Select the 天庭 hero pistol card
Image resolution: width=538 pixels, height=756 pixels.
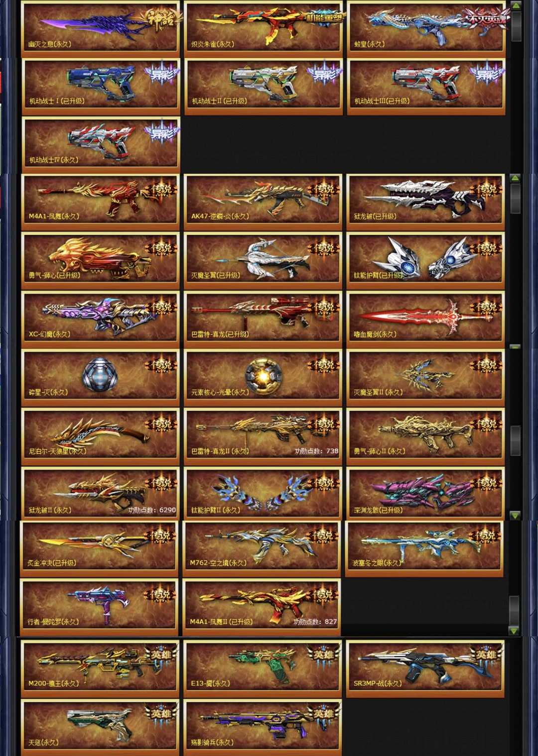point(100,727)
